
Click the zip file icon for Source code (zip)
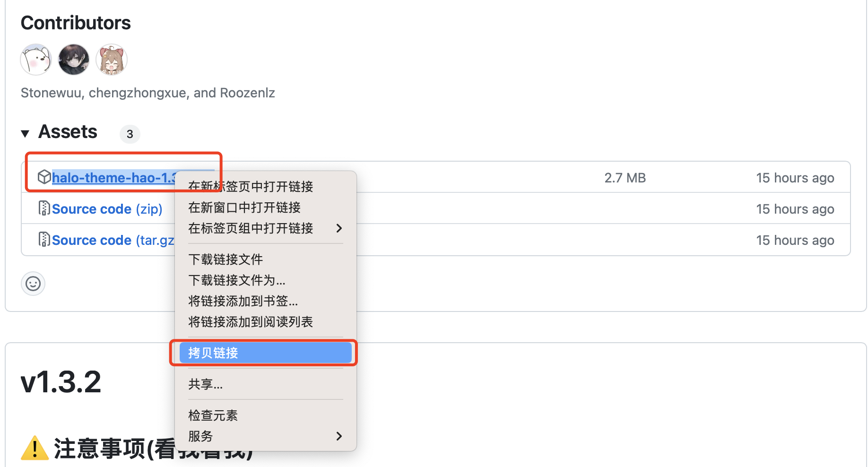click(x=44, y=208)
